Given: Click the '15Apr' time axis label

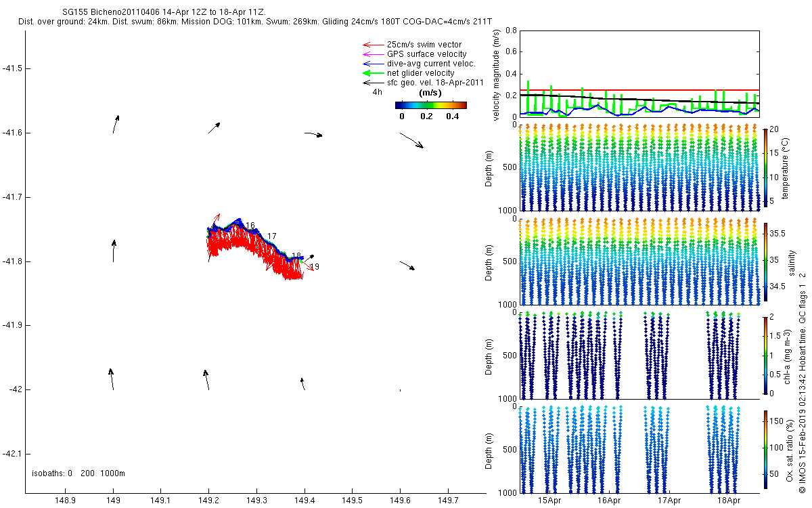Looking at the screenshot, I should point(549,501).
